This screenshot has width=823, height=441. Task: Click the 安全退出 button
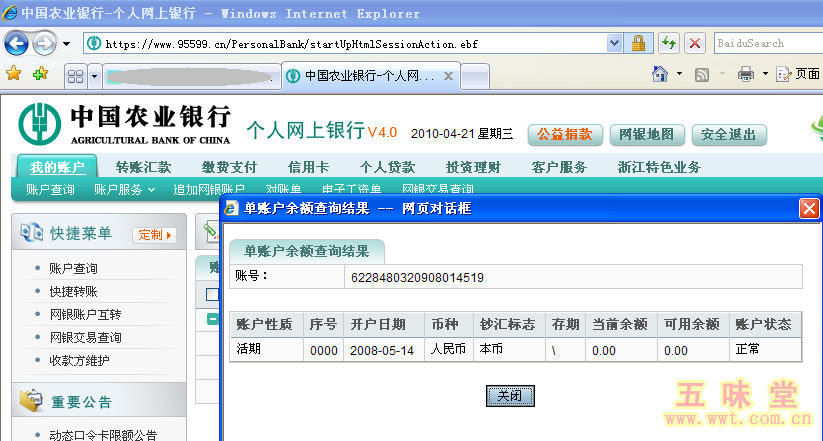[729, 134]
